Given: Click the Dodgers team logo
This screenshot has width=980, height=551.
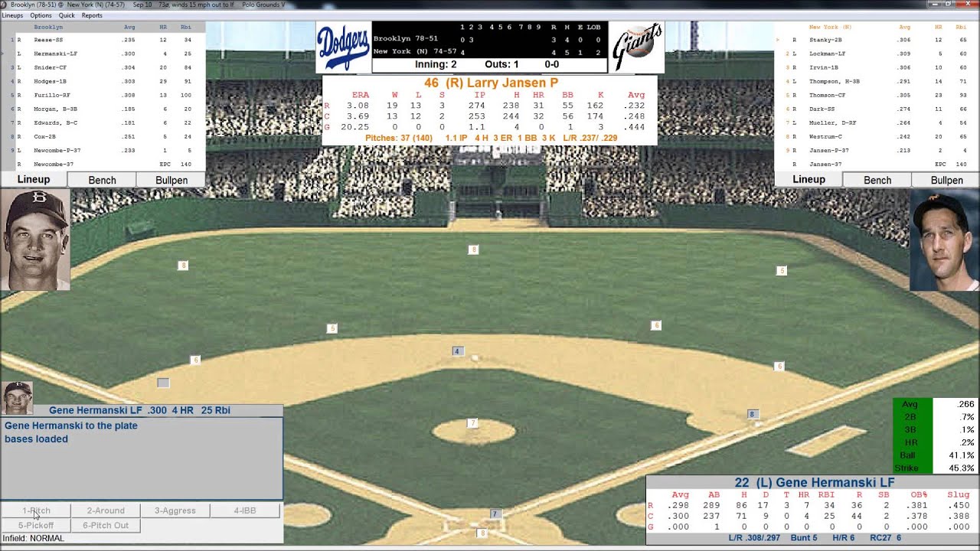Looking at the screenshot, I should [344, 47].
